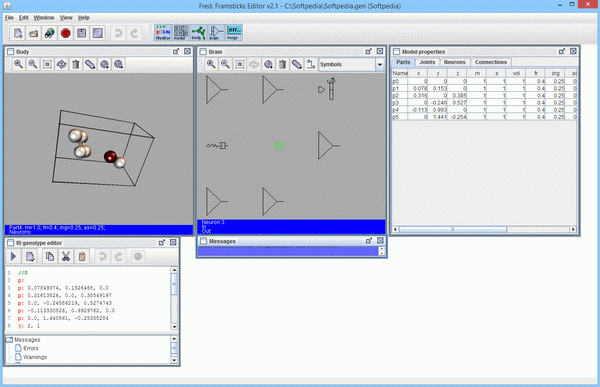600x387 pixels.
Task: Open file with the folder icon
Action: click(34, 33)
